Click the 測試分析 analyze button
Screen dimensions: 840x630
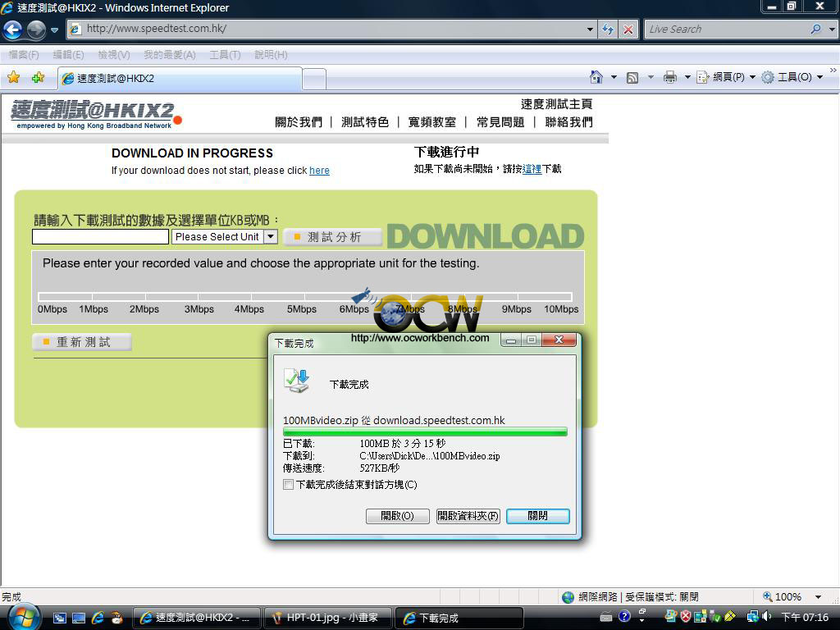pos(333,237)
